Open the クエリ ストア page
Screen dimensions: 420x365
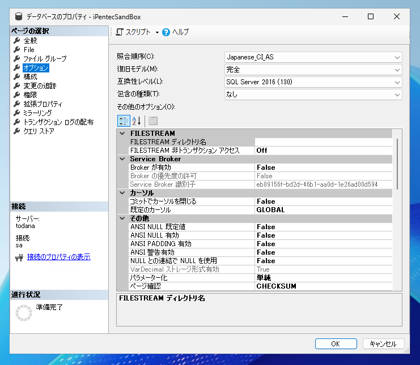pyautogui.click(x=39, y=131)
